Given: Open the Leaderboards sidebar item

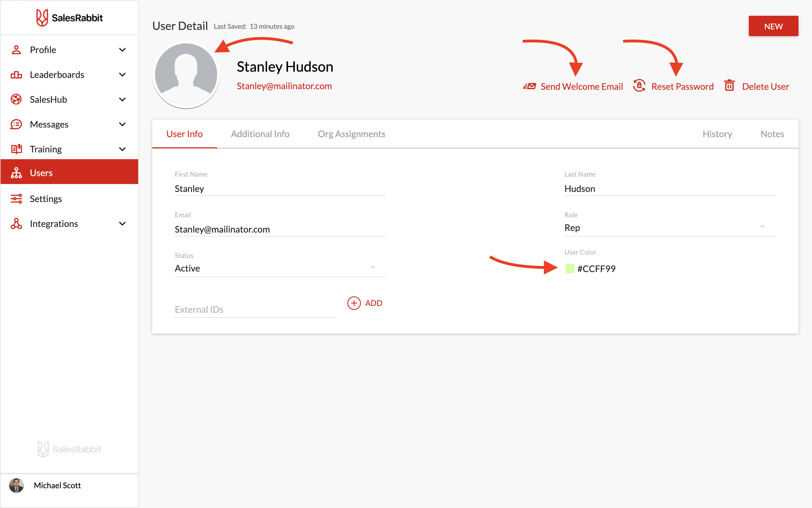Looking at the screenshot, I should click(x=69, y=75).
